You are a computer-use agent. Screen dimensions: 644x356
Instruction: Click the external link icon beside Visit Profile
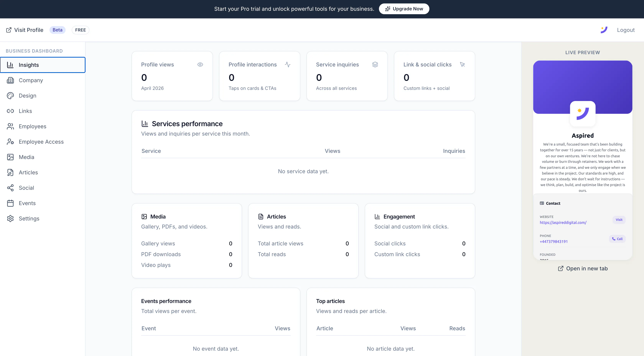[9, 30]
